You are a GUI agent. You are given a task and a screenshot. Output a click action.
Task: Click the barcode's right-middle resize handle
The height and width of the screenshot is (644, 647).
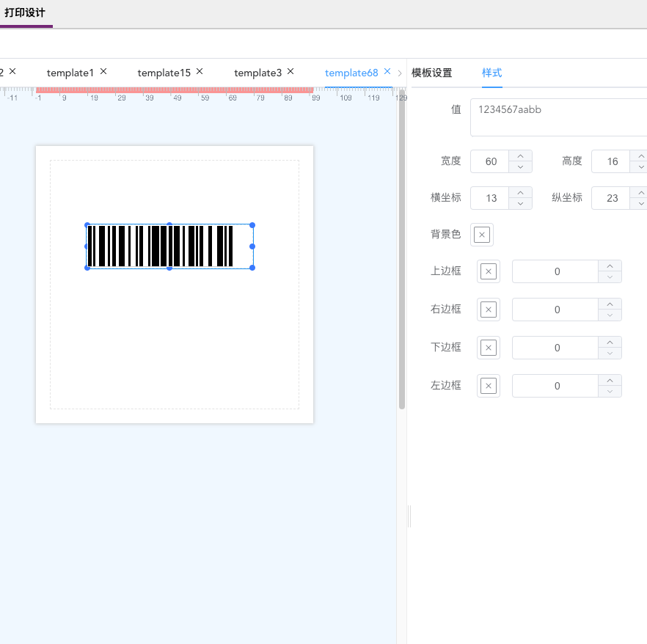[252, 246]
